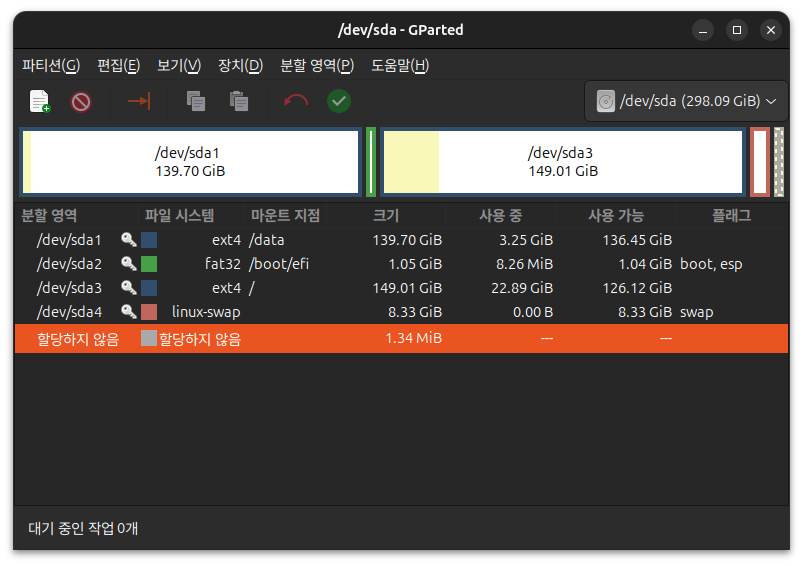Undo last operation with red arrow icon
This screenshot has width=803, height=566.
coord(296,101)
